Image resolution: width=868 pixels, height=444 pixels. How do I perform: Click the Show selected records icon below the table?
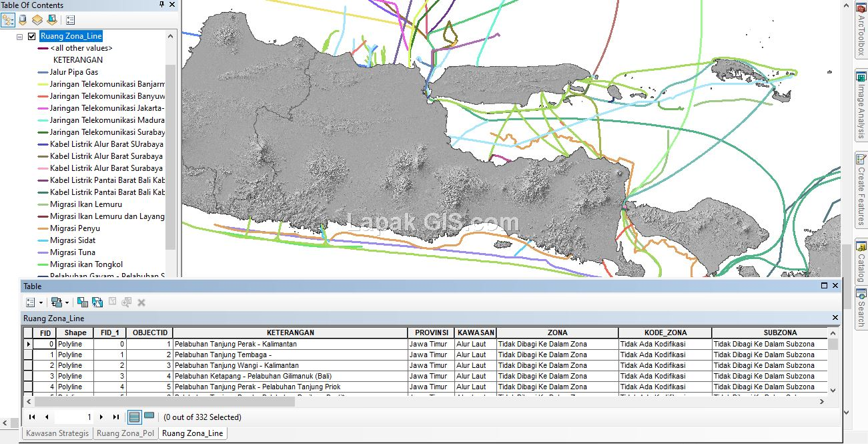tap(148, 416)
